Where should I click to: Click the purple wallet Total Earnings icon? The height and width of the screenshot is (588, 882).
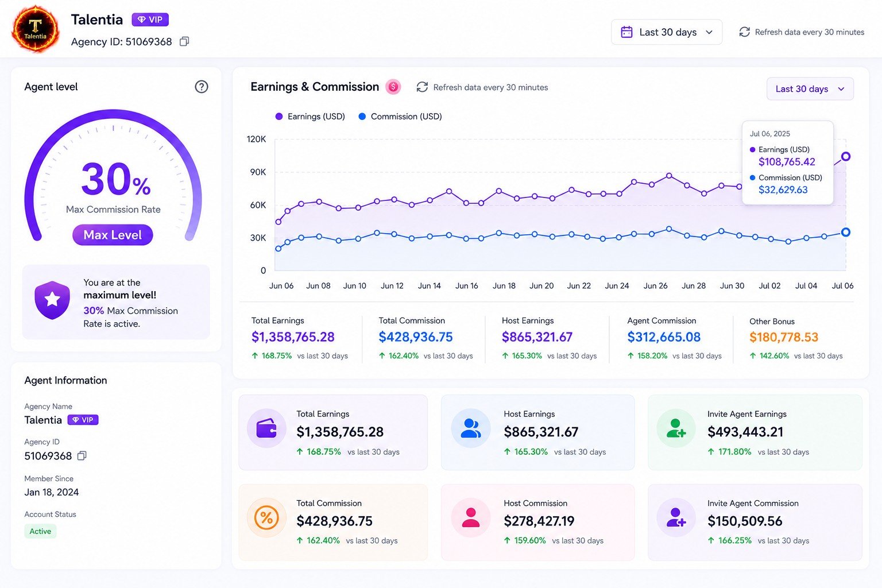pyautogui.click(x=266, y=428)
